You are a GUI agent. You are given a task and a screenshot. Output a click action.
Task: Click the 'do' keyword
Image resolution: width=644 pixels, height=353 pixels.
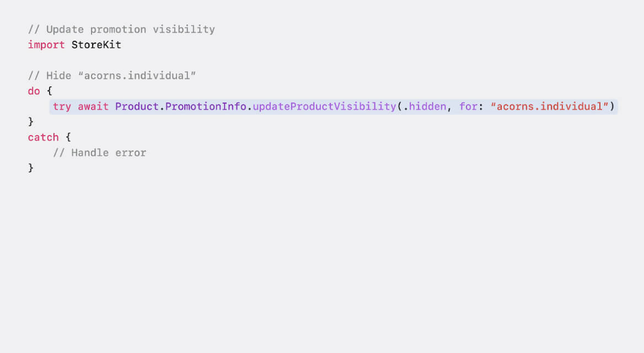click(34, 91)
